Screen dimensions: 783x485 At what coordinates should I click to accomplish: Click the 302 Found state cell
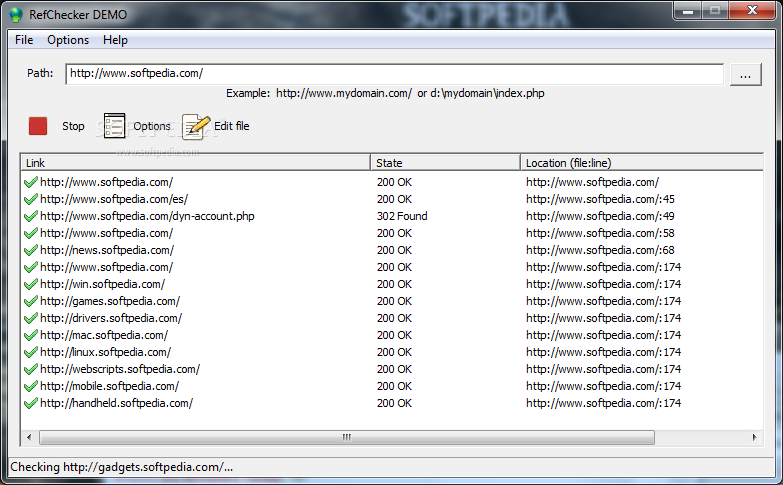click(x=402, y=216)
